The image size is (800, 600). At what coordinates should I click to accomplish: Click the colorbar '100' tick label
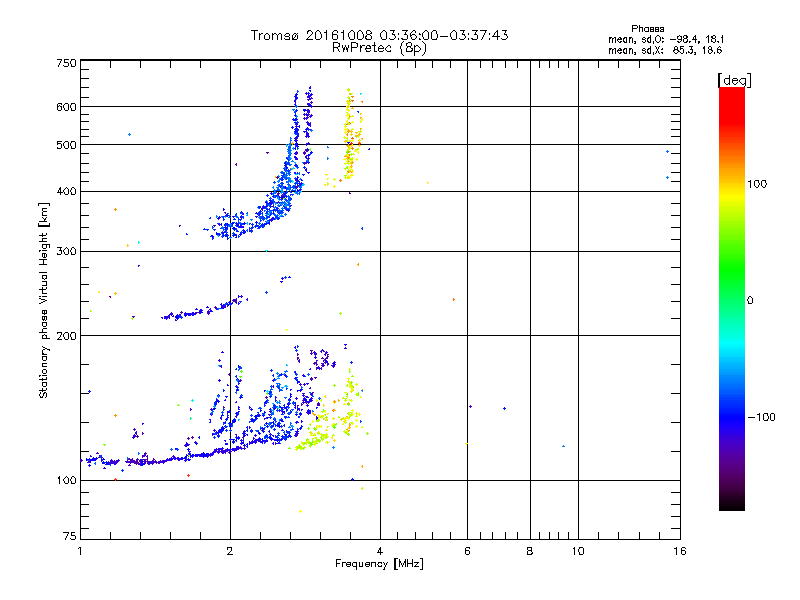(x=757, y=184)
